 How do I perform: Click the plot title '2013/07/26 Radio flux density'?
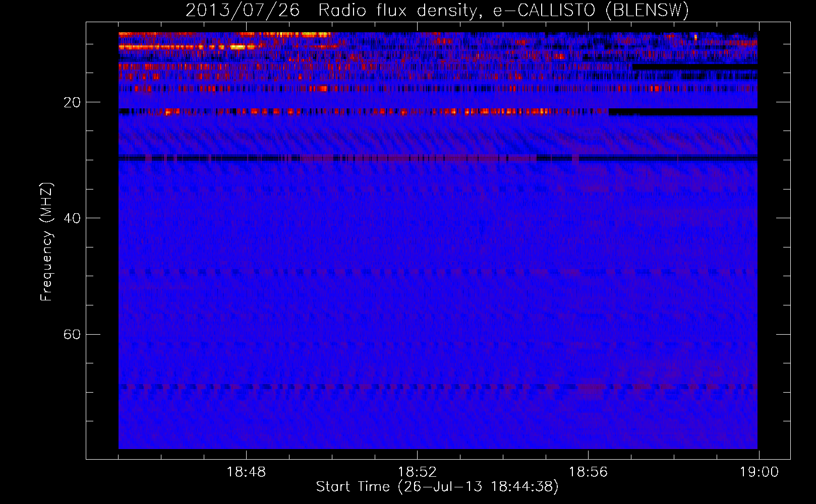(437, 10)
